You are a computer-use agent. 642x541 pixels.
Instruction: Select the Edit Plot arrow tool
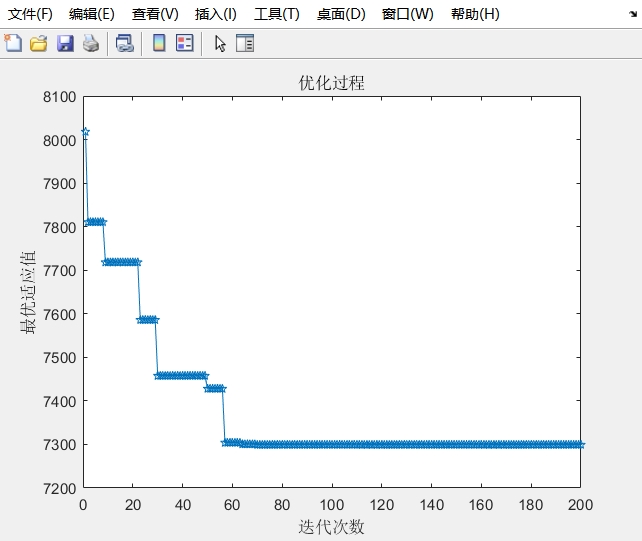click(220, 43)
